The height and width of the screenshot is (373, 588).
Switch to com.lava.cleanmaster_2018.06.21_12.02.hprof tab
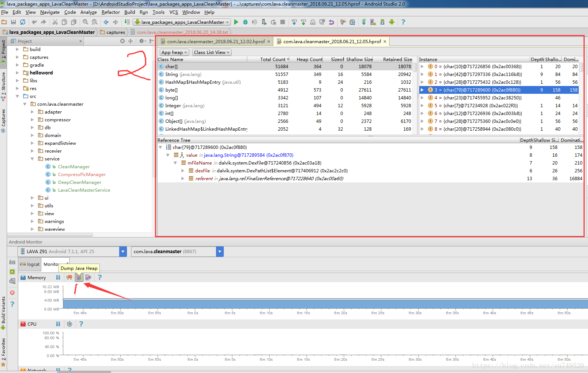pyautogui.click(x=216, y=41)
